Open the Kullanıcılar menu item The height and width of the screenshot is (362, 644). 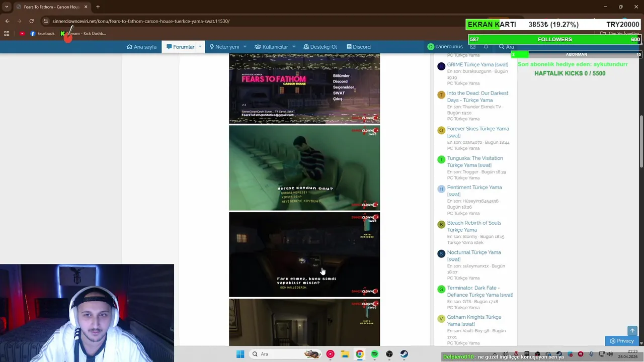tap(271, 47)
